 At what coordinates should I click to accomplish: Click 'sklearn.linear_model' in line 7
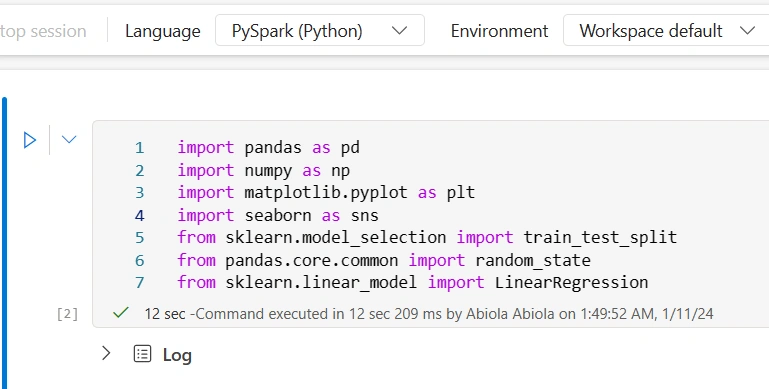tap(321, 283)
